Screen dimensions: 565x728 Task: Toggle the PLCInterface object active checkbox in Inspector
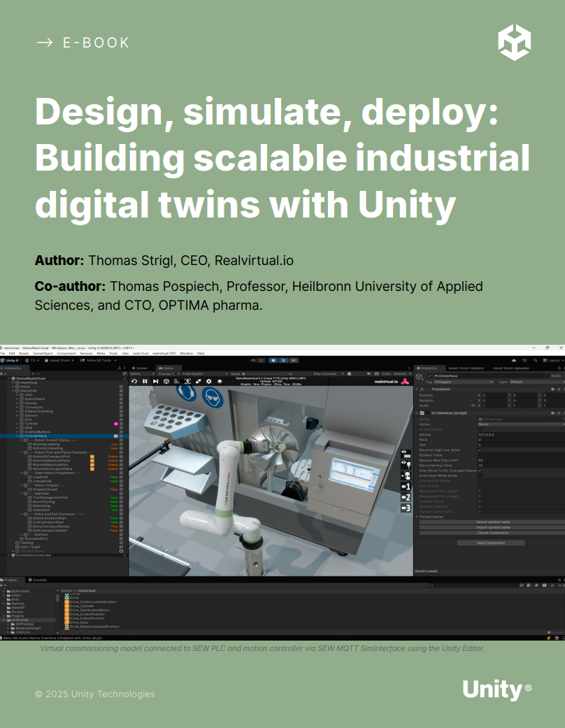click(x=429, y=376)
